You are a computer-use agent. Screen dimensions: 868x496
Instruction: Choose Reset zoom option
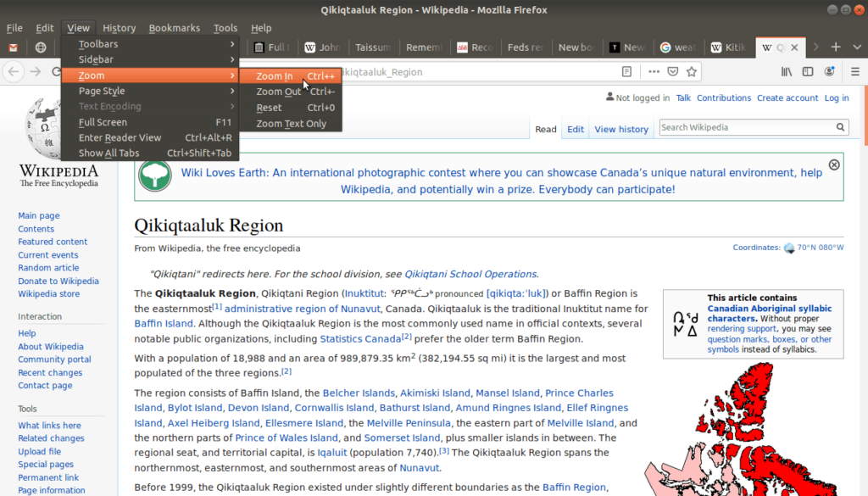coord(291,108)
